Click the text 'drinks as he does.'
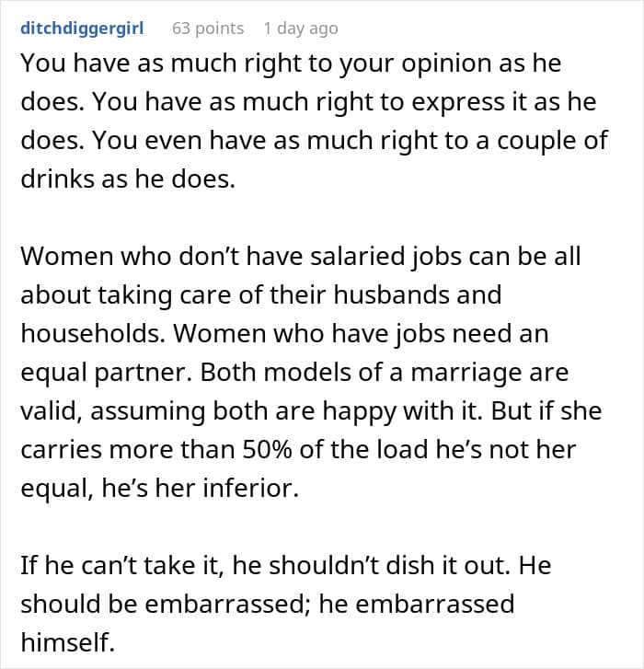 click(128, 179)
